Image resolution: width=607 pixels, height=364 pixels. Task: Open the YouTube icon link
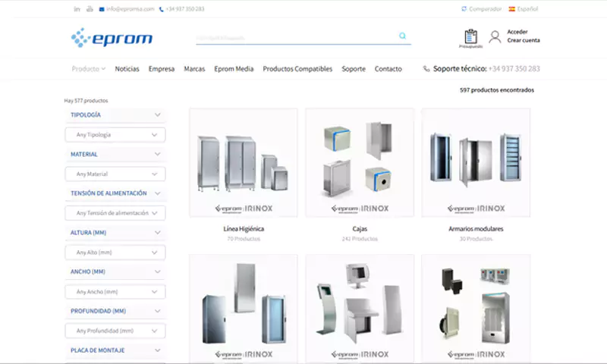pyautogui.click(x=90, y=9)
